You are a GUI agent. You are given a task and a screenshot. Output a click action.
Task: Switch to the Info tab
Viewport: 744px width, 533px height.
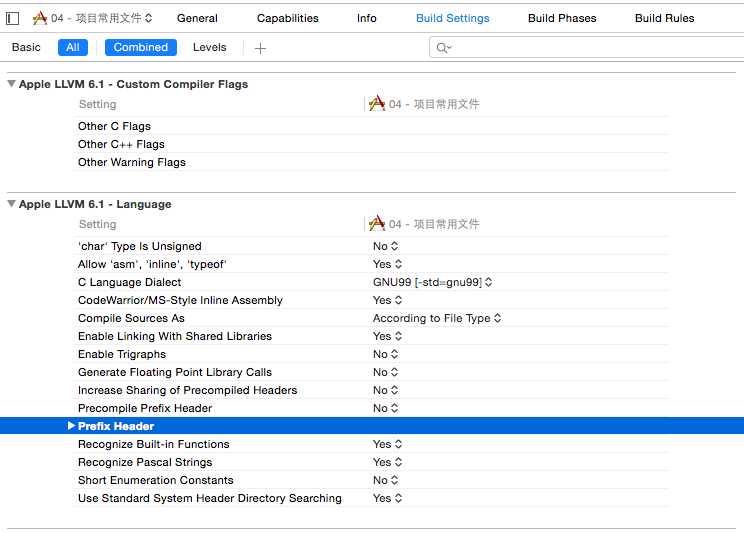[366, 18]
